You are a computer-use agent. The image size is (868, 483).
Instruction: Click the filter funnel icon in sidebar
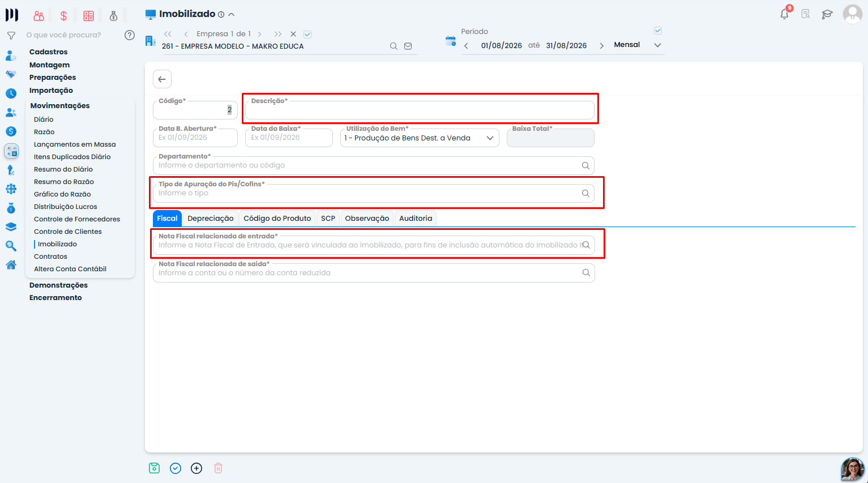tap(11, 36)
